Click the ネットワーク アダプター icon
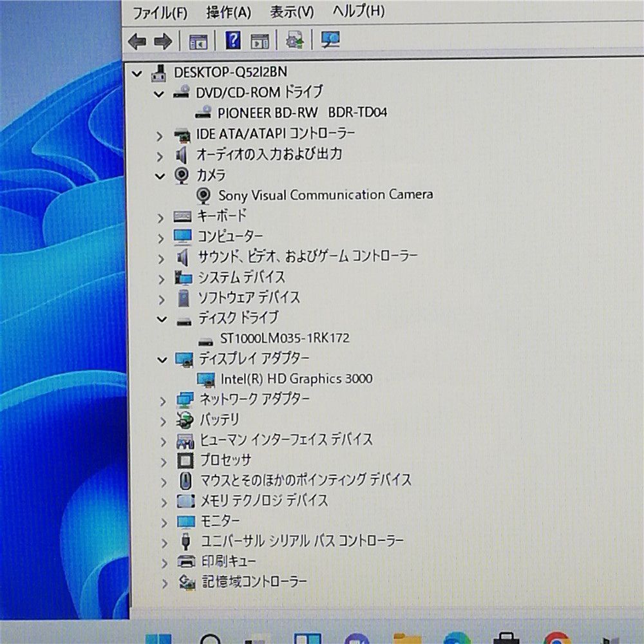 click(185, 400)
